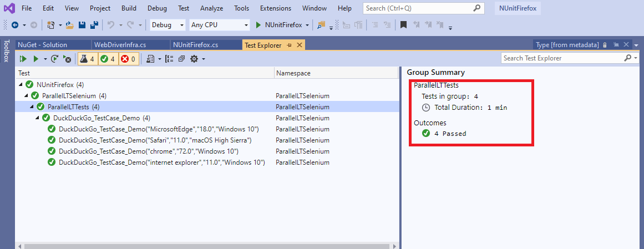Click the bookmark icon in the toolbar
Screen dimensions: 644x249
403,25
